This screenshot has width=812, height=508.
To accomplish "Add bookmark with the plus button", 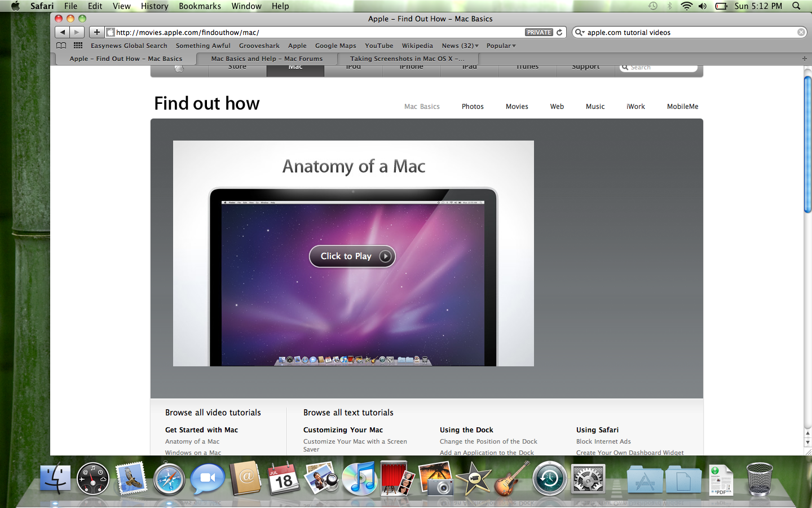I will 96,32.
